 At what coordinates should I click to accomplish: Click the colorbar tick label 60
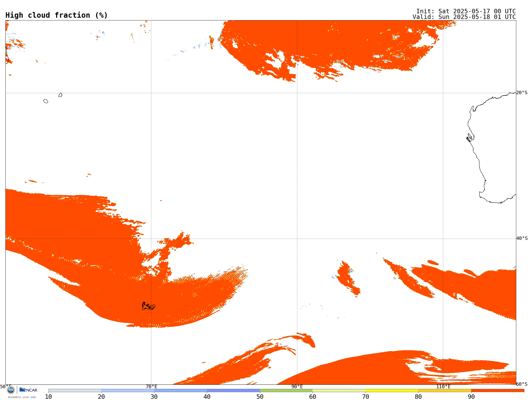click(x=313, y=397)
